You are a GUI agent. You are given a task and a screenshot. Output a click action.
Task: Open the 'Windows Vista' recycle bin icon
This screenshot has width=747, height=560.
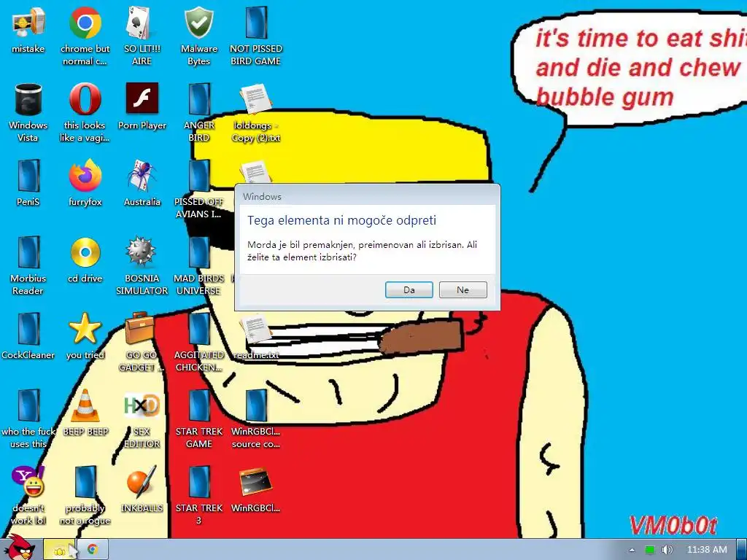[x=28, y=112]
